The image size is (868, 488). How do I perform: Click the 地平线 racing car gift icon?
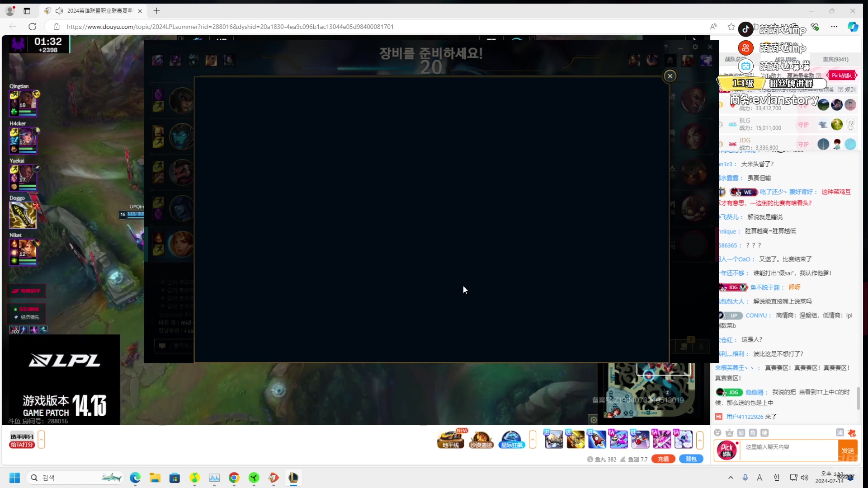[x=451, y=439]
